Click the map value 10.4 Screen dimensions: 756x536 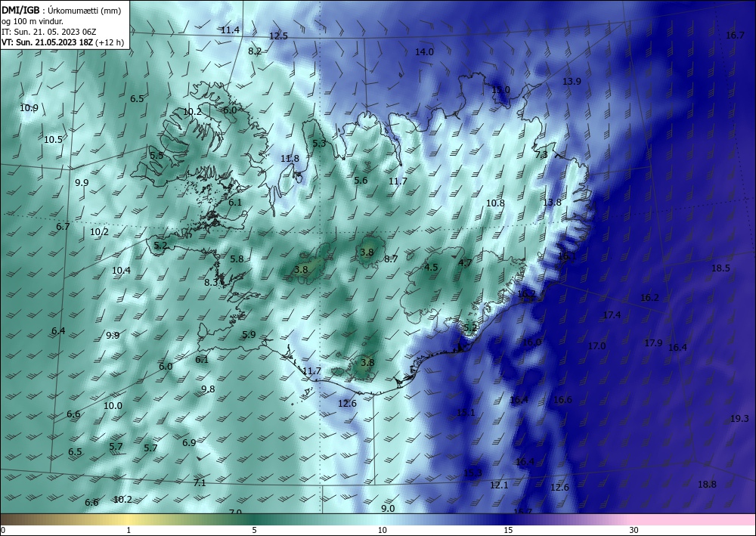click(x=121, y=271)
